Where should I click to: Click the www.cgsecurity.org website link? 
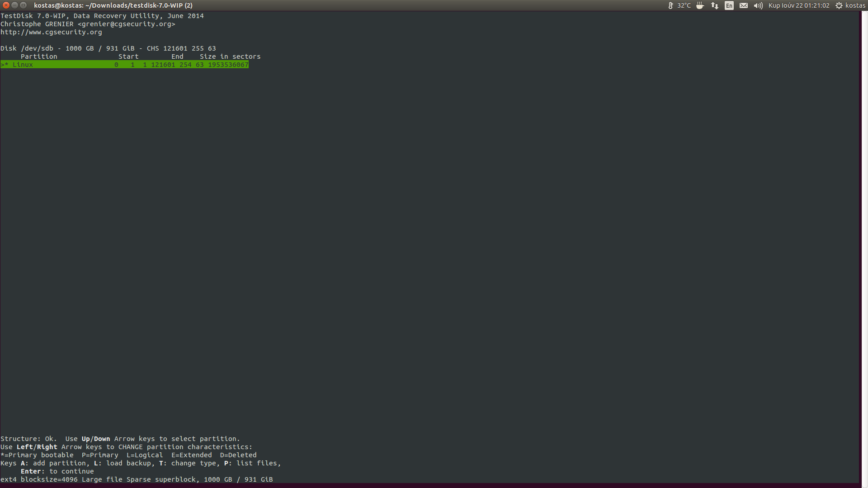tap(51, 32)
